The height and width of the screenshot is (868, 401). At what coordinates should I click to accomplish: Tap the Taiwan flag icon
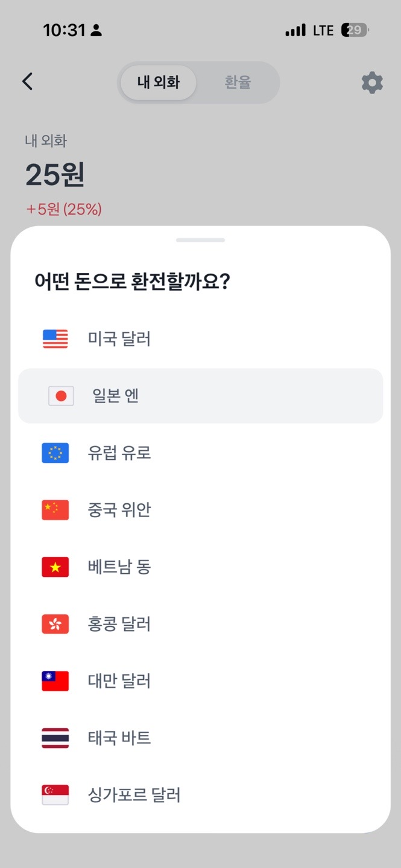(x=55, y=681)
